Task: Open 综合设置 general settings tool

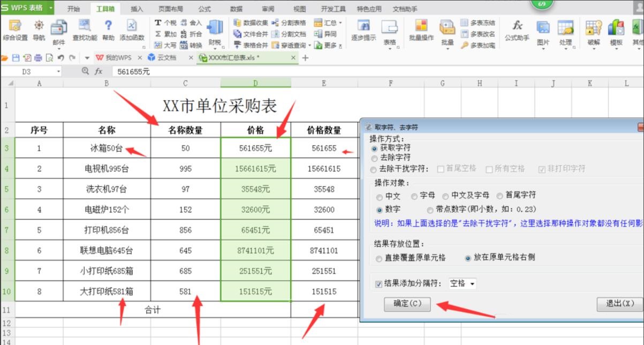Action: [x=15, y=31]
